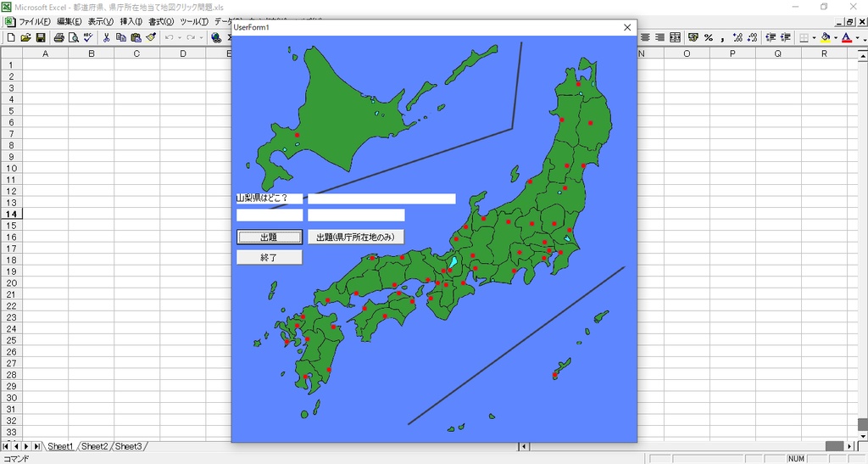
Task: Click the Merge and Center icon
Action: [x=675, y=37]
